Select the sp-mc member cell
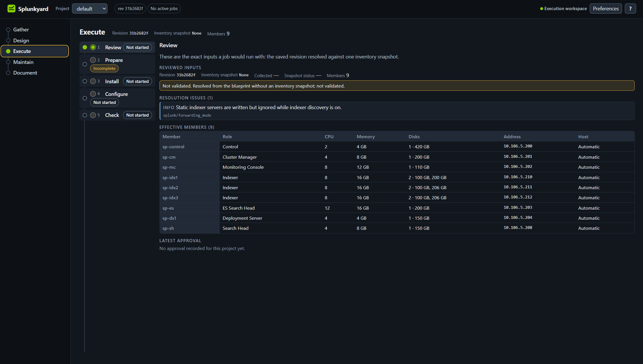 tap(190, 167)
